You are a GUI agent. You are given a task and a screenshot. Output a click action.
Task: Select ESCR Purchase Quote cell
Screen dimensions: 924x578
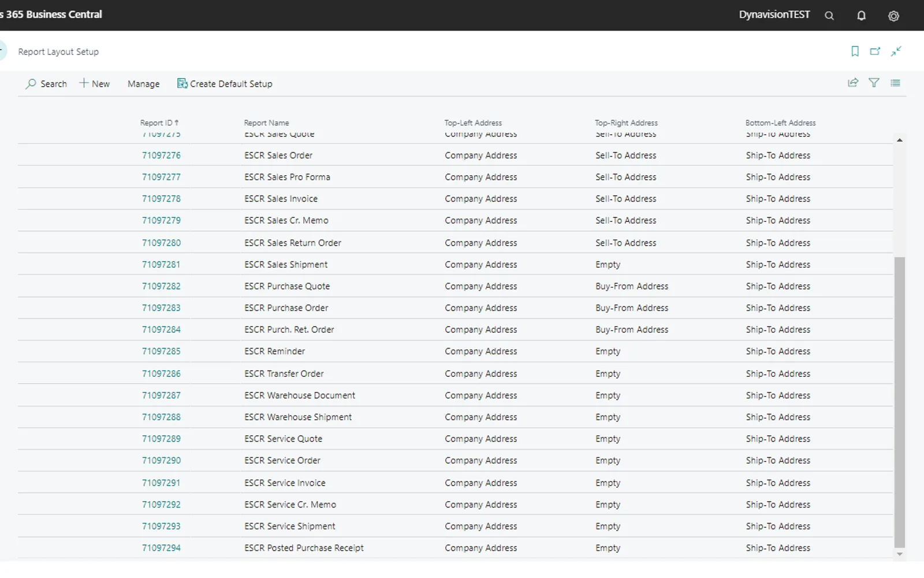click(287, 287)
